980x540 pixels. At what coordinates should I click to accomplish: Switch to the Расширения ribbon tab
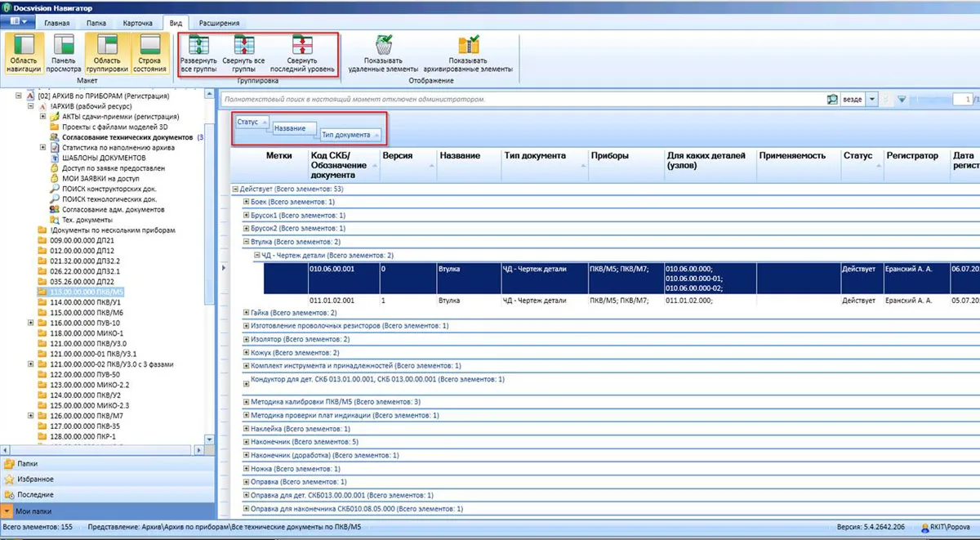[217, 24]
